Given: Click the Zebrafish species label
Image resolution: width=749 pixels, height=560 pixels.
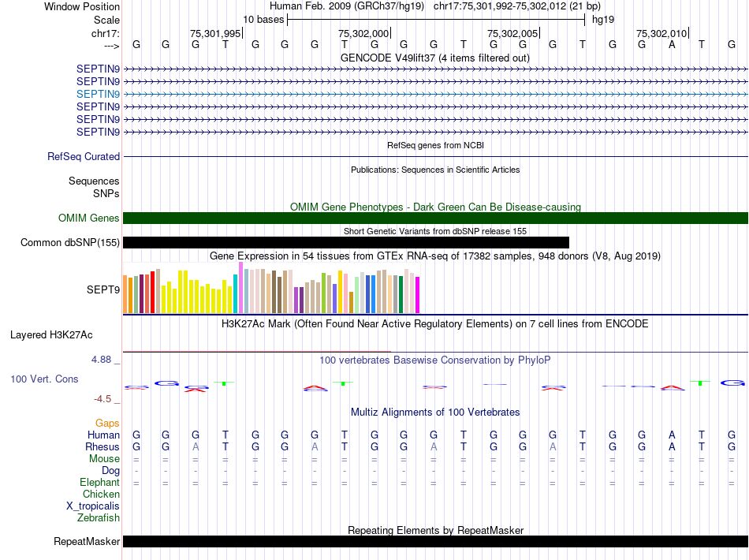Looking at the screenshot, I should coord(99,518).
